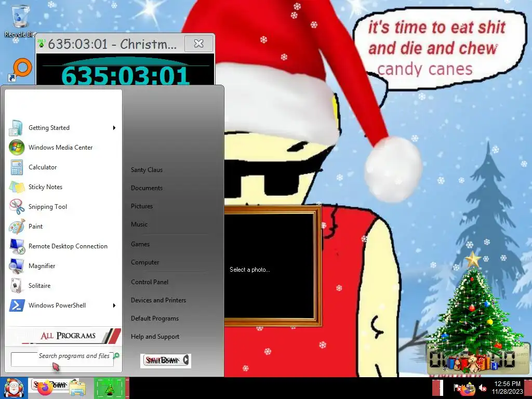Focus the Search programs and files box

point(62,359)
